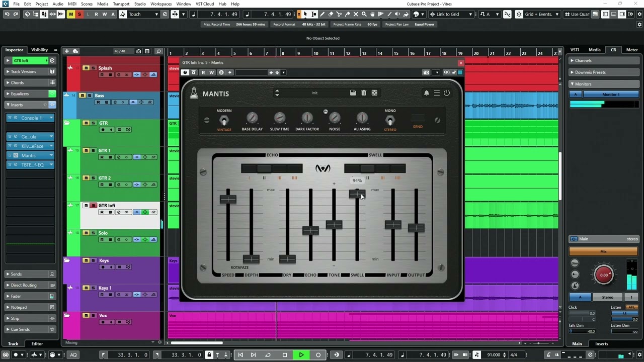Open the track list search magnifier
The image size is (644, 362).
coord(158,51)
